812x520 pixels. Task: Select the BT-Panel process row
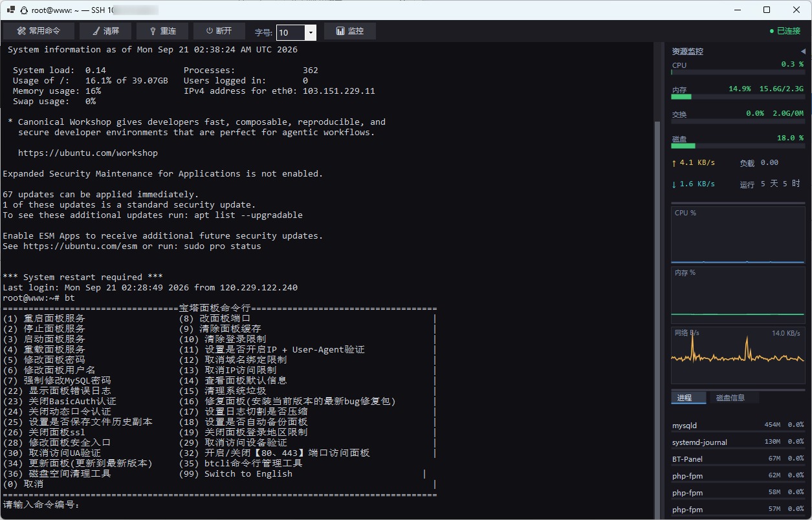738,459
